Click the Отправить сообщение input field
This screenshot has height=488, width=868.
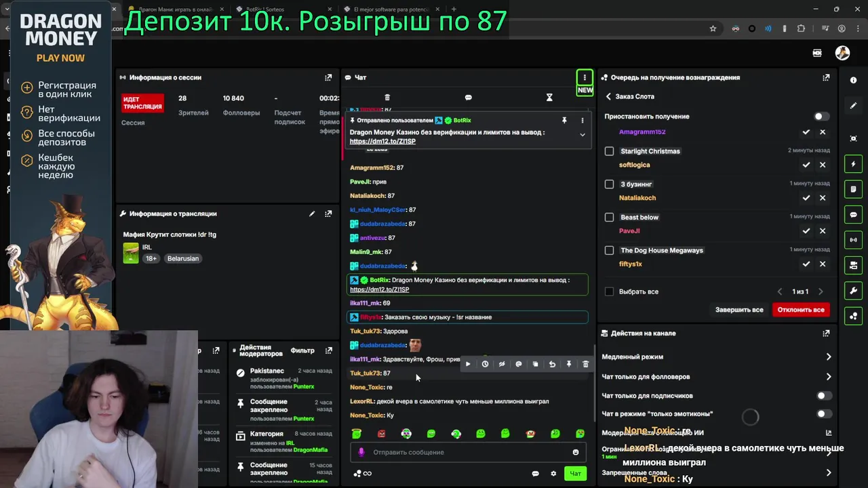pos(468,452)
